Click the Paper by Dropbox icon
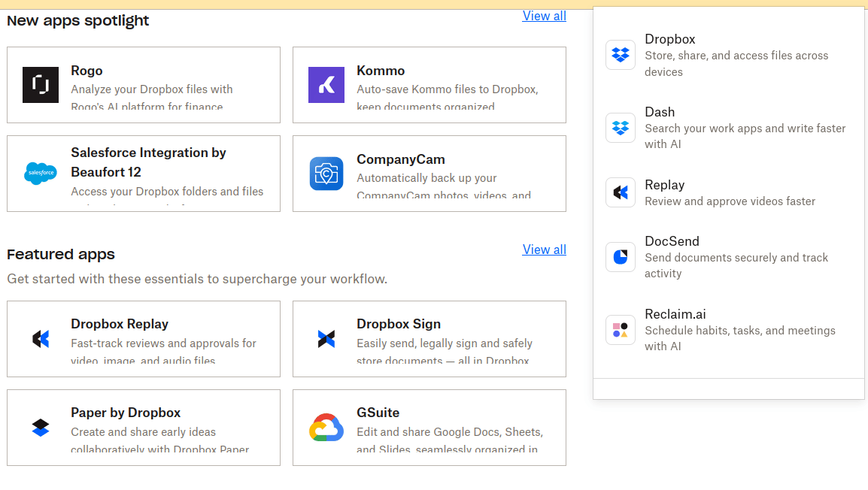This screenshot has width=868, height=490. point(41,428)
